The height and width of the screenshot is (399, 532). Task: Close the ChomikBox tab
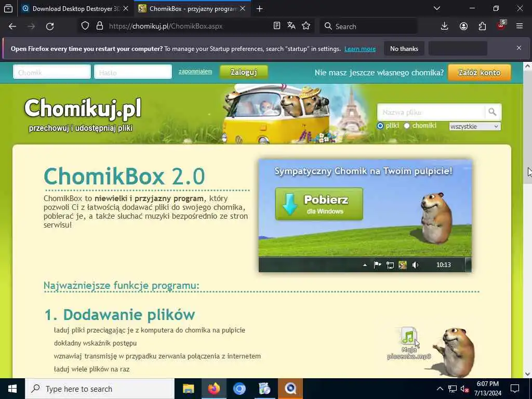tap(243, 9)
